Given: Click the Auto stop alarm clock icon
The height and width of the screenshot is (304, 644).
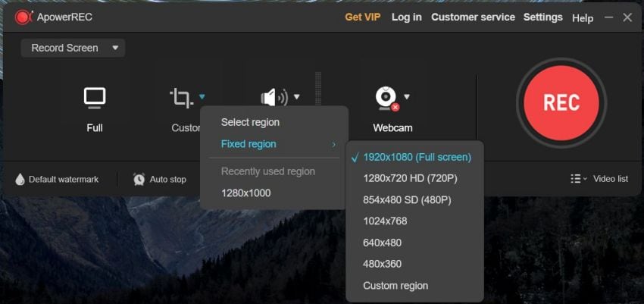Looking at the screenshot, I should click(139, 179).
